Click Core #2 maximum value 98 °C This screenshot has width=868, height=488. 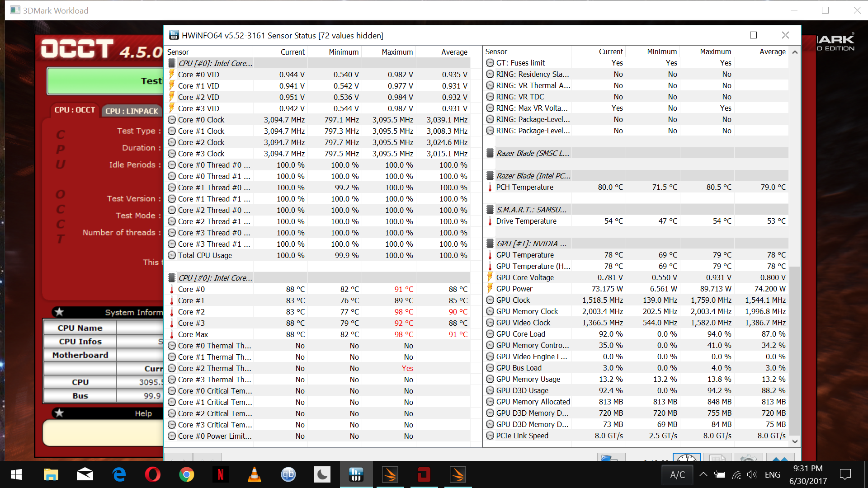click(x=404, y=312)
